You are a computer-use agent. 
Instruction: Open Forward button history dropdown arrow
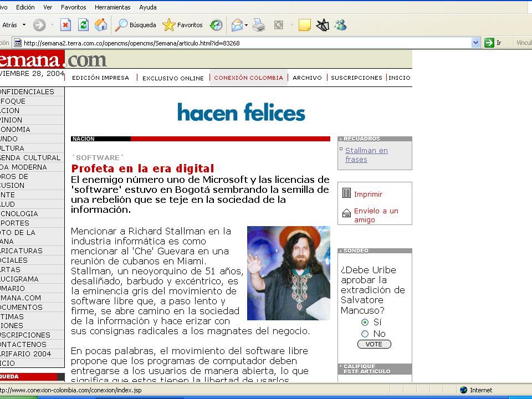coord(52,25)
